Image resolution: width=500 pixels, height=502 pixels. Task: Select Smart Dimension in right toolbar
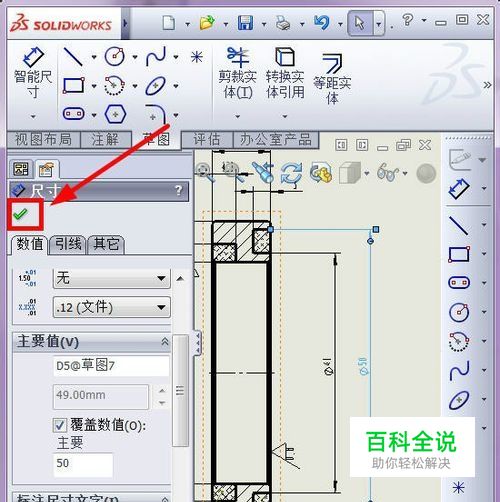click(x=459, y=189)
